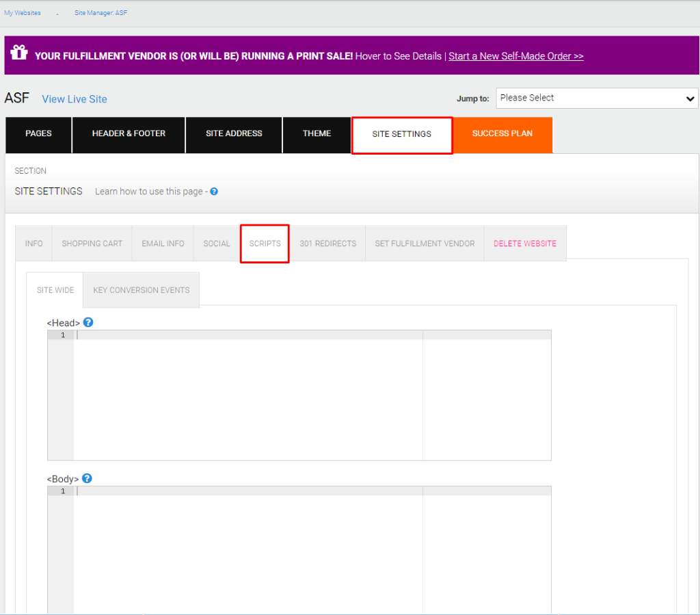The height and width of the screenshot is (615, 700).
Task: Click the help icon beside <Body>
Action: click(x=87, y=478)
